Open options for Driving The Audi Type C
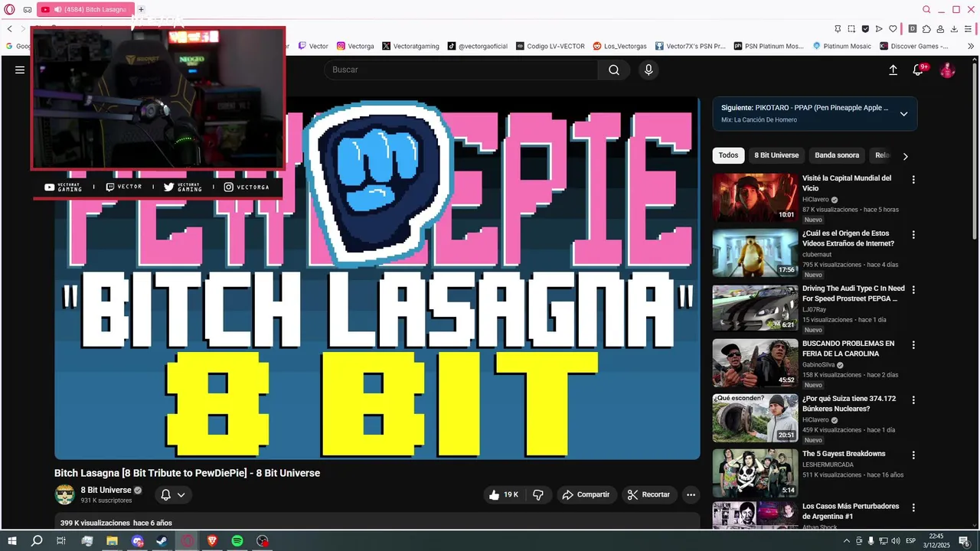Viewport: 980px width, 551px height. tap(913, 290)
